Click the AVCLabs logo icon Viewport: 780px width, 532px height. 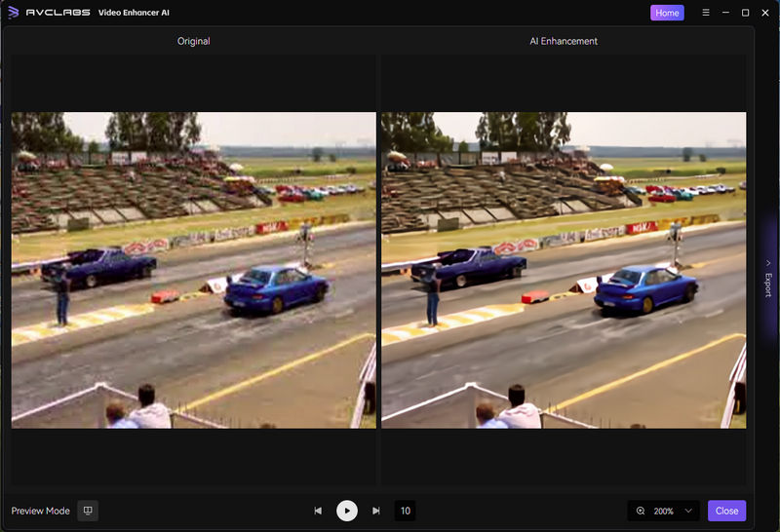14,13
